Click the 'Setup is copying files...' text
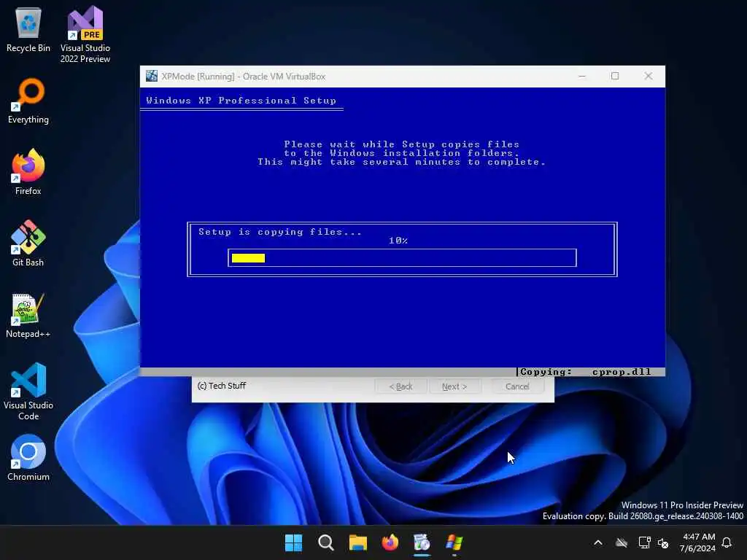The image size is (747, 560). pyautogui.click(x=280, y=232)
